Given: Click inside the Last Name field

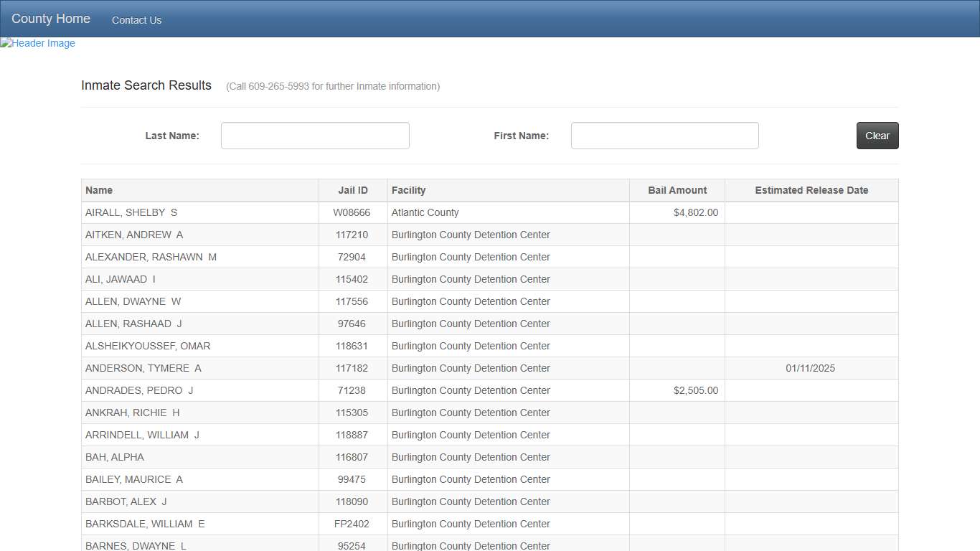Looking at the screenshot, I should (x=314, y=136).
